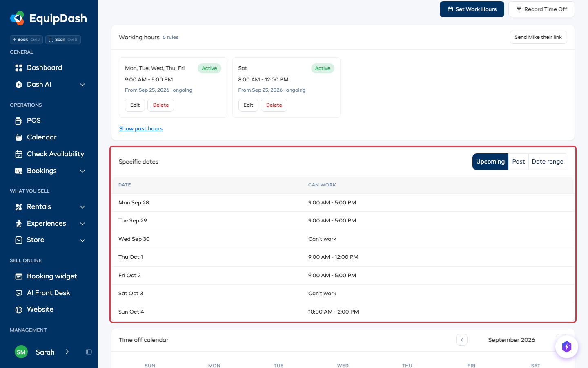Image resolution: width=588 pixels, height=368 pixels.
Task: Click the Experiences sidebar icon
Action: click(x=19, y=224)
